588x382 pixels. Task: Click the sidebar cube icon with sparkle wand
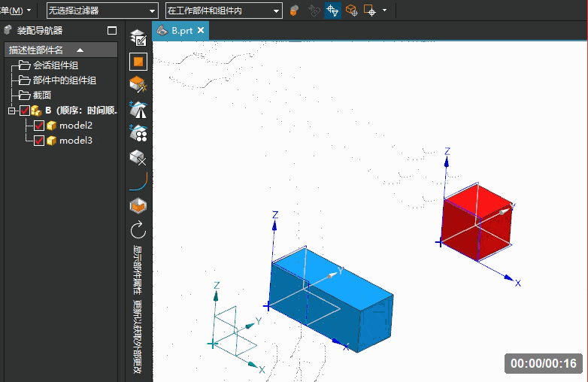[138, 85]
